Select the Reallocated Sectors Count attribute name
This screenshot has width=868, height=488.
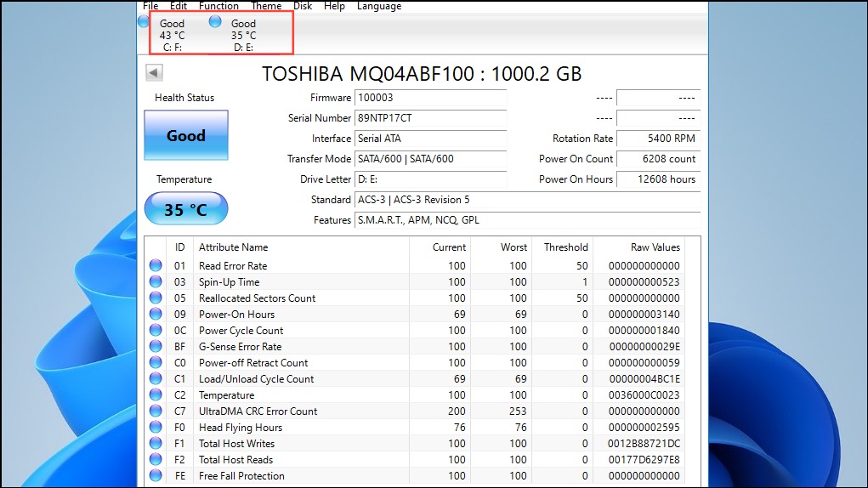tap(258, 298)
